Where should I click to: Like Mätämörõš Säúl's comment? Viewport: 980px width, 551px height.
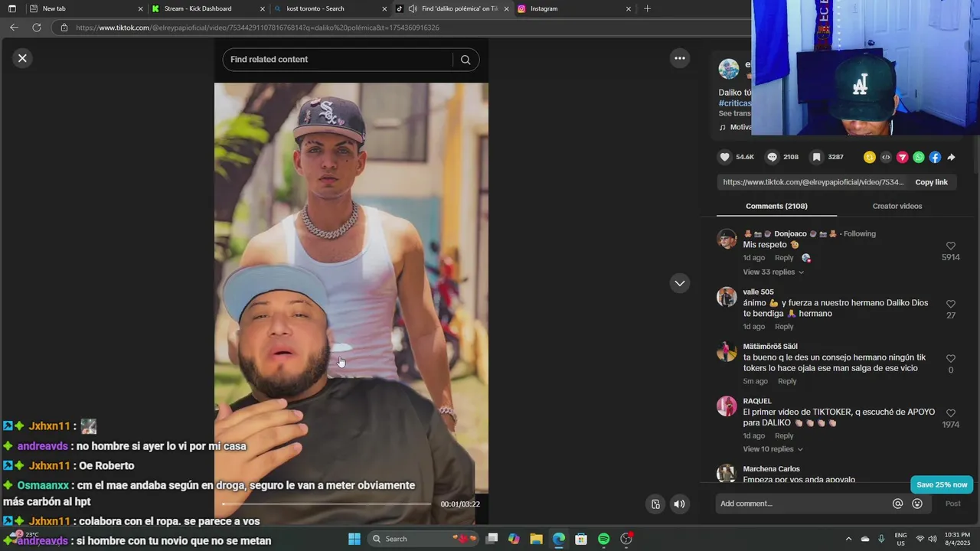pos(951,358)
